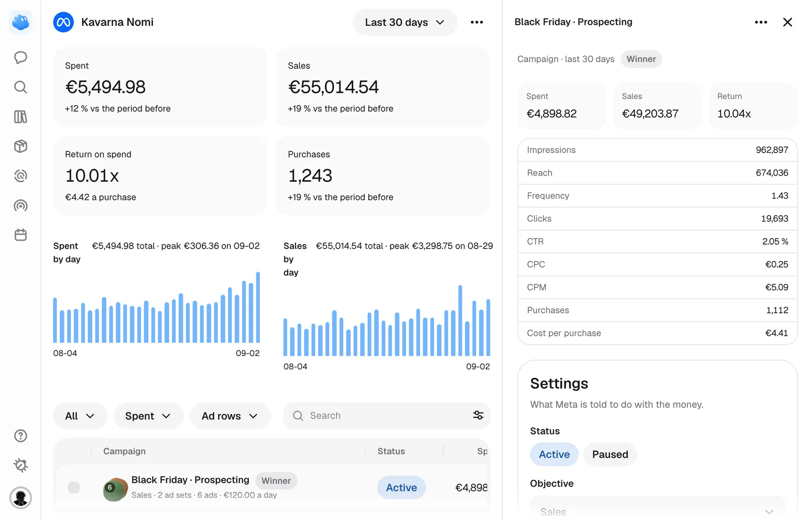Image resolution: width=812 pixels, height=520 pixels.
Task: Click the Winner badge in campaign row
Action: 276,480
